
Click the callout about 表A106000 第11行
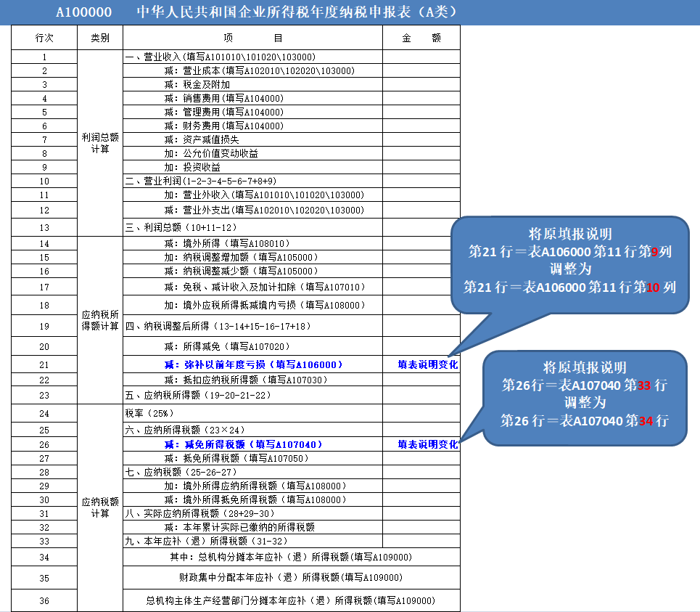point(569,264)
